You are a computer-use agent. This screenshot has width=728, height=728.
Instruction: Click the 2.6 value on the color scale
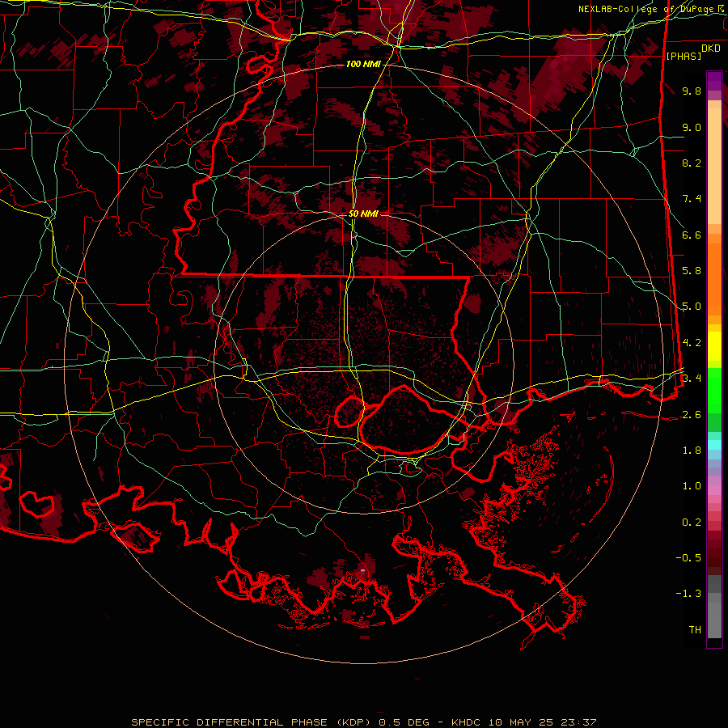pyautogui.click(x=692, y=415)
